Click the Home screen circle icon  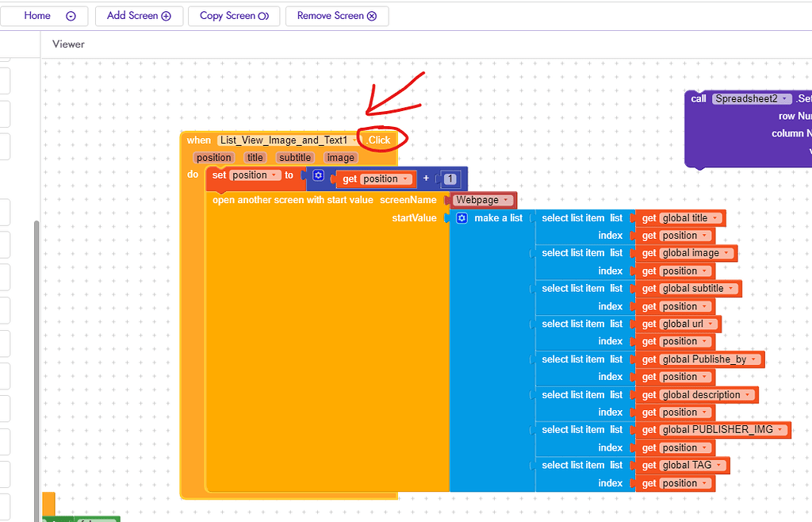pos(71,15)
